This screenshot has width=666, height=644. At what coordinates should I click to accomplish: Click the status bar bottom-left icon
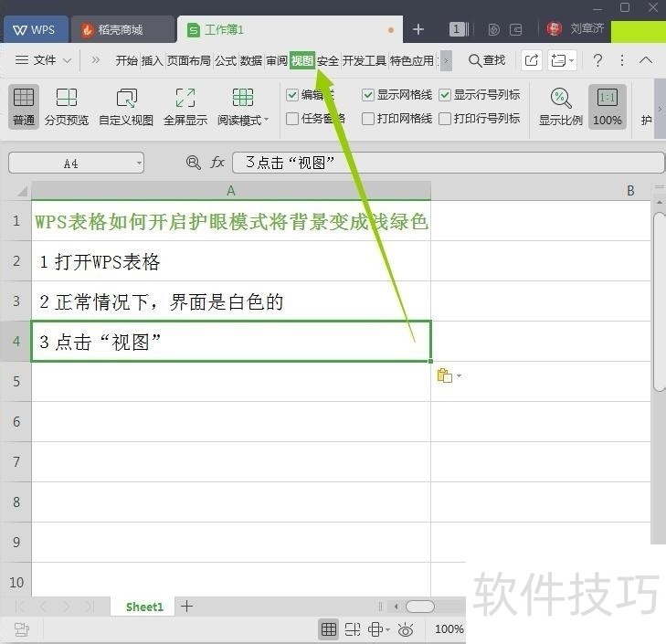coord(22,629)
